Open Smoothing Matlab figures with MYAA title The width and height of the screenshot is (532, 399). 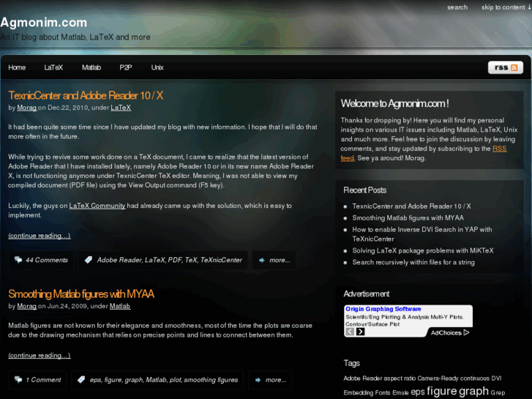tap(81, 294)
